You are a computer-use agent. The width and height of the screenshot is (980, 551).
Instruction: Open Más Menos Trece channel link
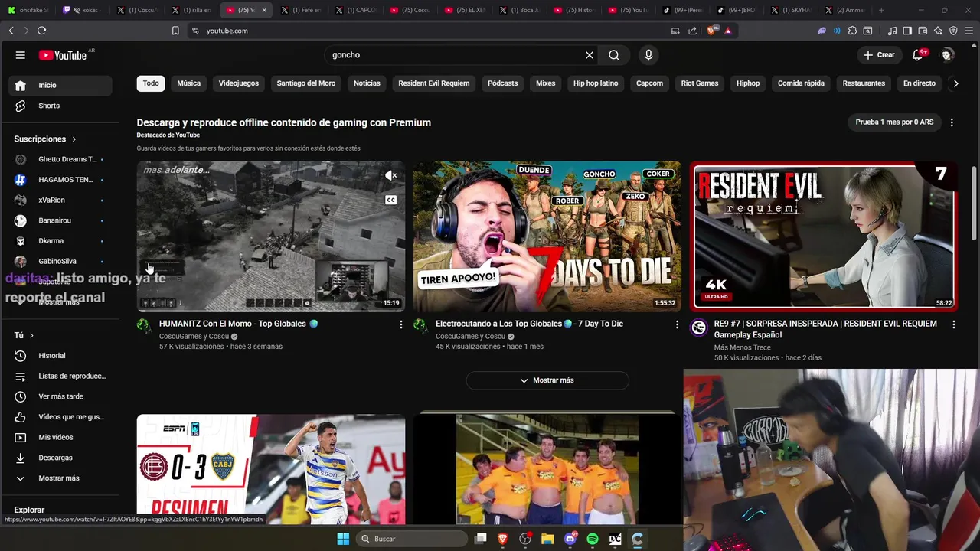(x=743, y=347)
